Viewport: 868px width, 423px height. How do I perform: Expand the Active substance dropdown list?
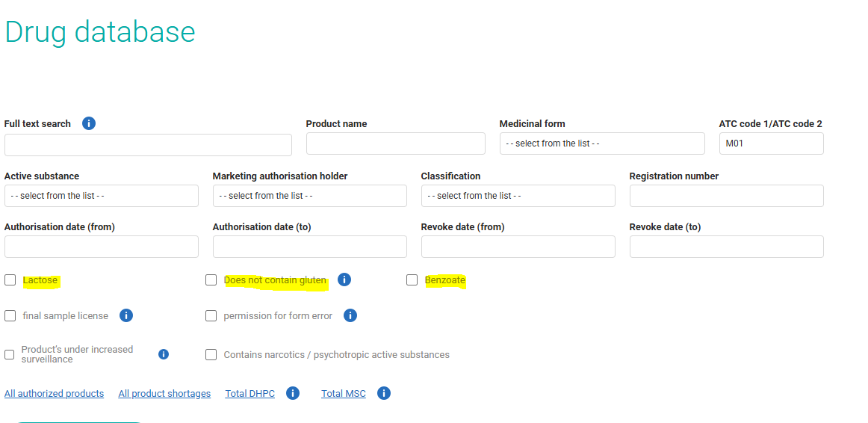(101, 196)
